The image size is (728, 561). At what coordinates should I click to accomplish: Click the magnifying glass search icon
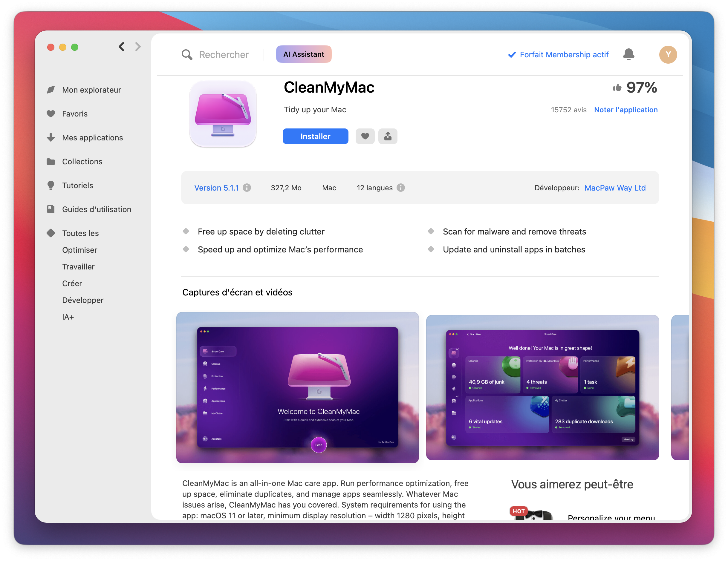[187, 55]
